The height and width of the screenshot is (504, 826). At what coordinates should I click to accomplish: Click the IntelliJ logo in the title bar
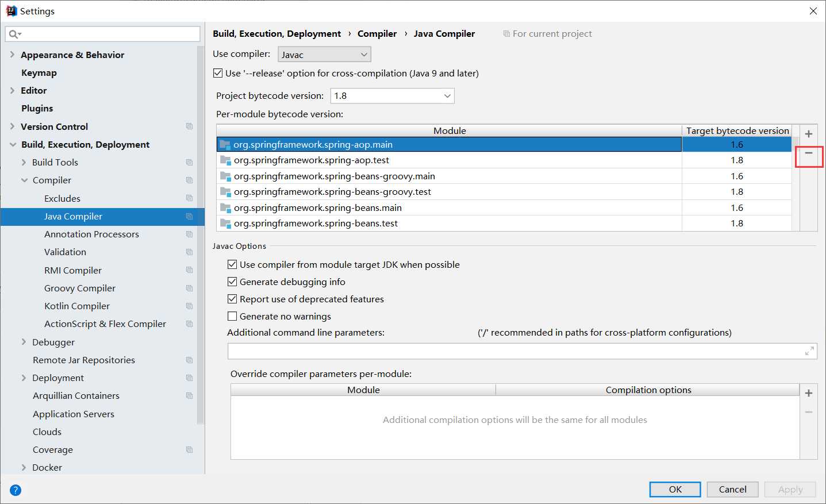pyautogui.click(x=11, y=11)
